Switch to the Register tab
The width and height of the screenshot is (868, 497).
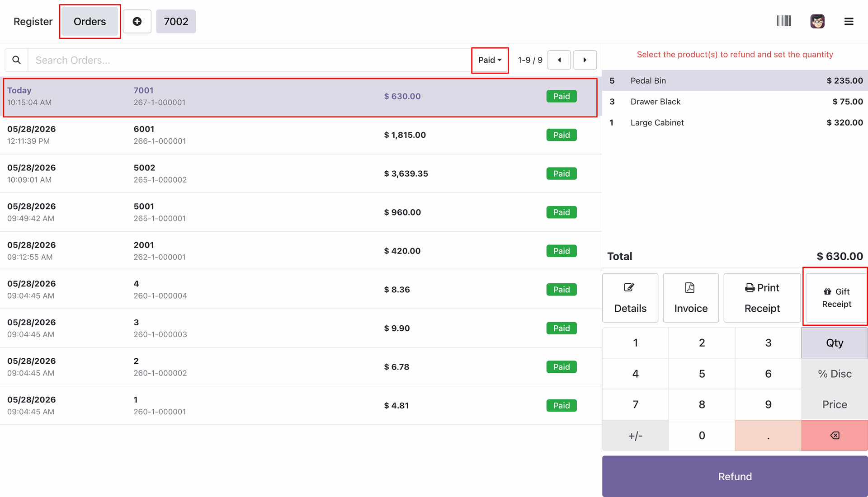[33, 21]
